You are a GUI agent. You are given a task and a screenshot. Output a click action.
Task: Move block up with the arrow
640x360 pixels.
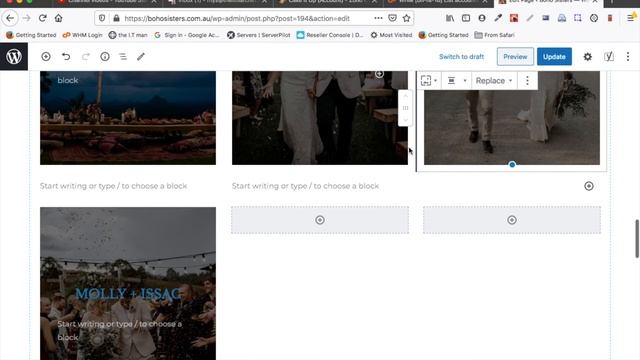(x=405, y=96)
